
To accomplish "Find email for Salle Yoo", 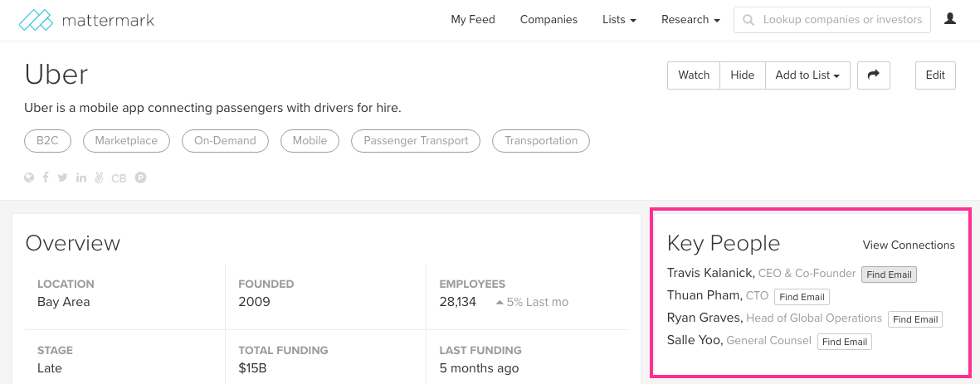I will click(845, 343).
